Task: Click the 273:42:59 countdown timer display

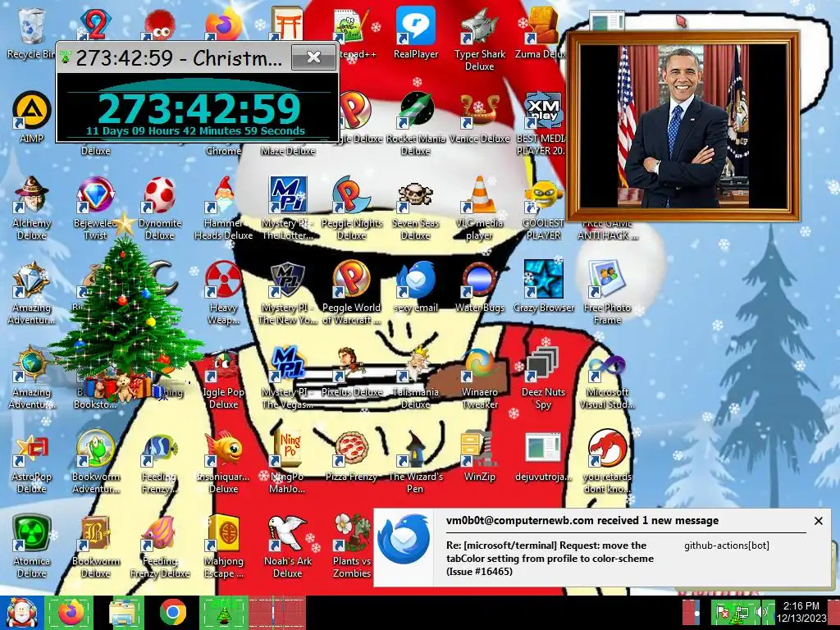Action: [199, 109]
